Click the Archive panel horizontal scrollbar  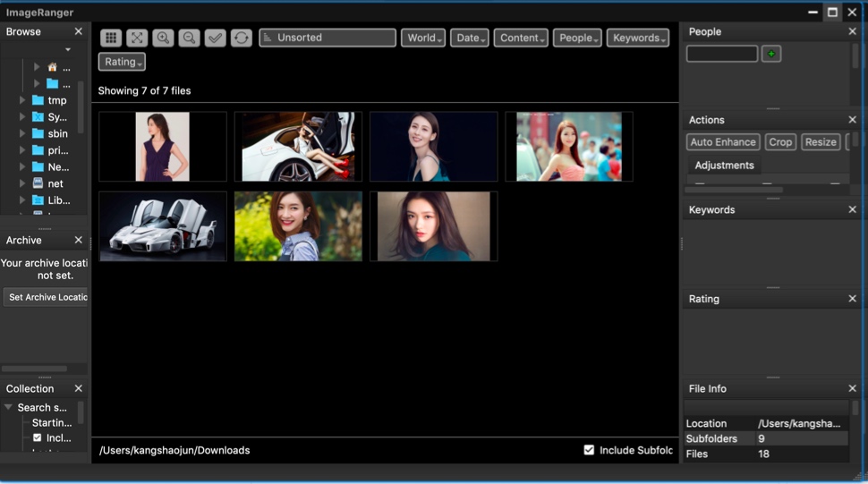pyautogui.click(x=34, y=369)
